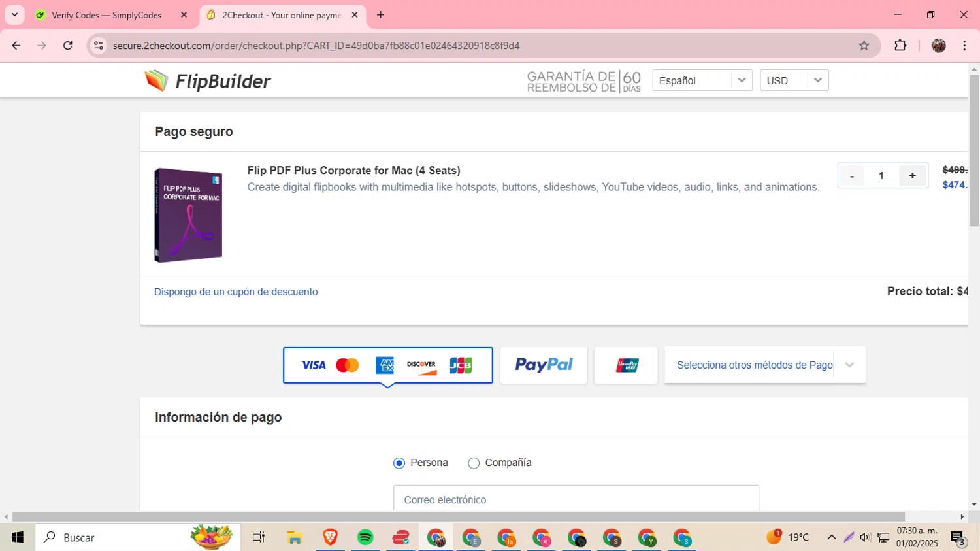Close the Verify Codes tab

click(184, 15)
